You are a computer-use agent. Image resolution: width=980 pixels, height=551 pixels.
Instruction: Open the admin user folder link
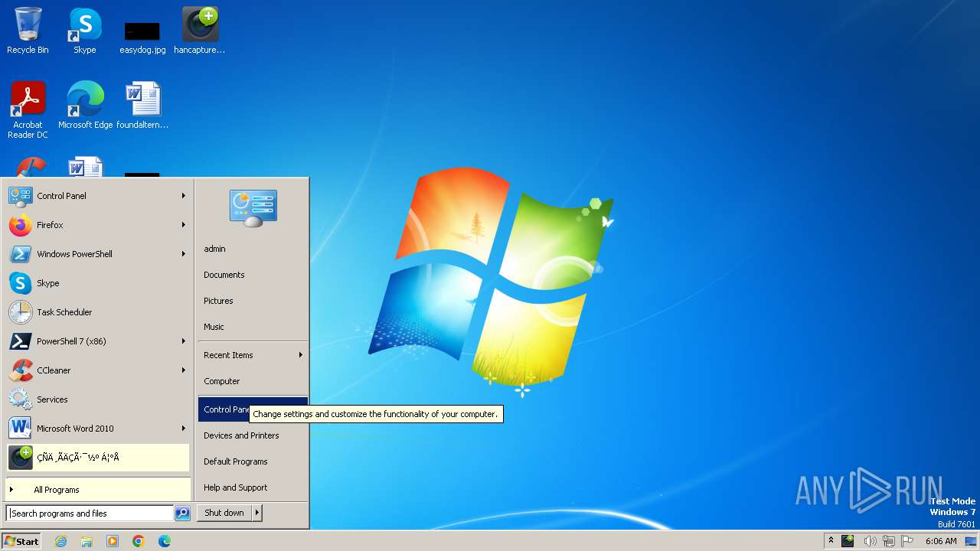point(253,249)
